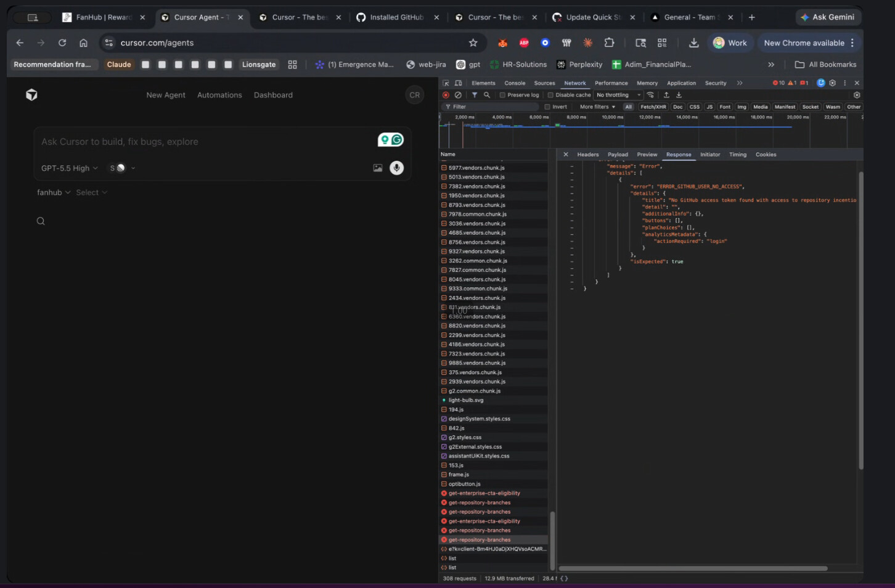Switch to FanHub Rewards browser tab

(104, 17)
